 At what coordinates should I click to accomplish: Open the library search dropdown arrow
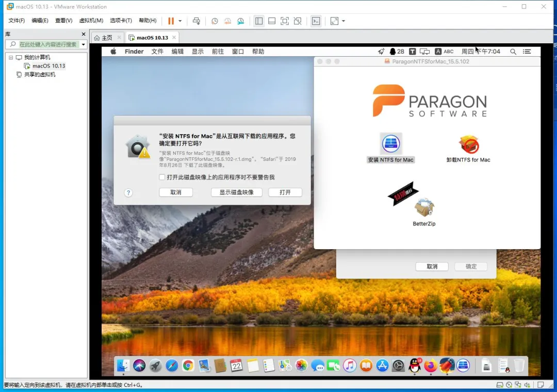tap(83, 44)
